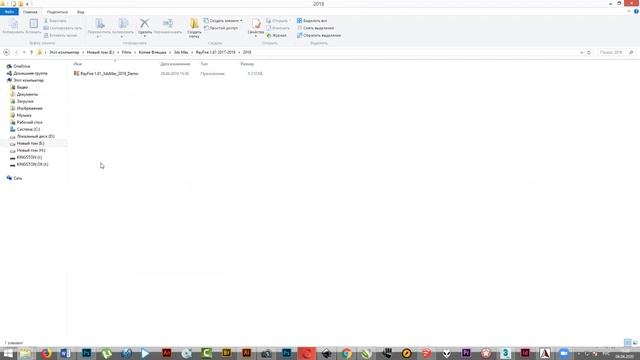Click Films in the address breadcrumb
This screenshot has width=640, height=360.
pyautogui.click(x=127, y=52)
